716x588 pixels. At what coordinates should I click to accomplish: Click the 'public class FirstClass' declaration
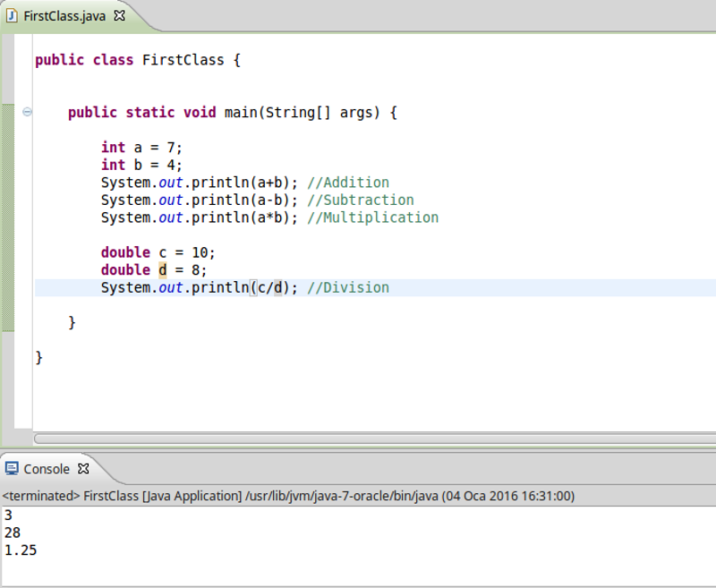point(134,60)
